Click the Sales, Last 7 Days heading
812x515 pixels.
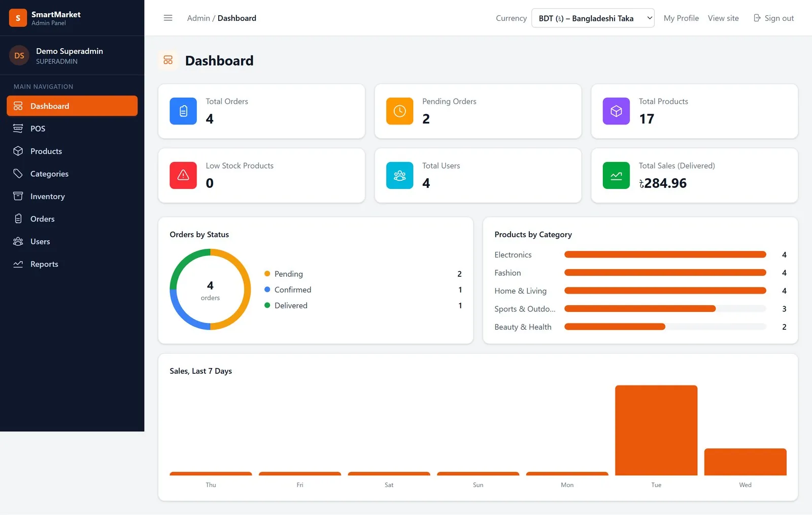[x=200, y=371]
